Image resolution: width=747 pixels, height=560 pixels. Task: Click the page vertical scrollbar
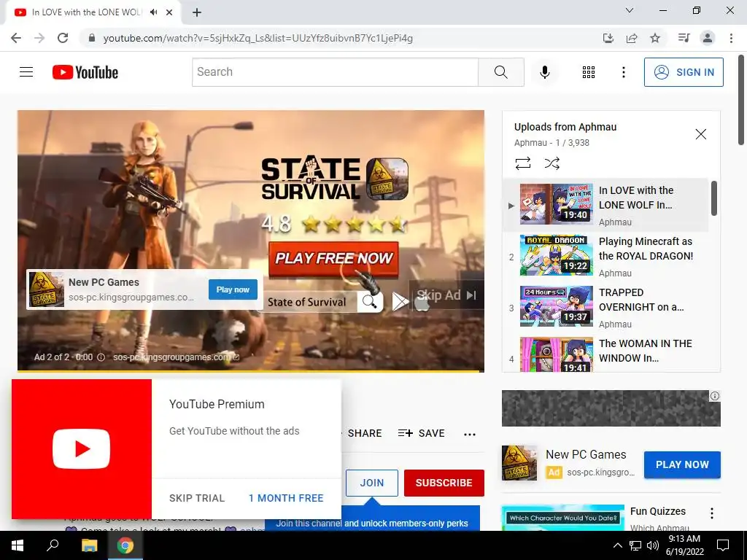point(741,100)
